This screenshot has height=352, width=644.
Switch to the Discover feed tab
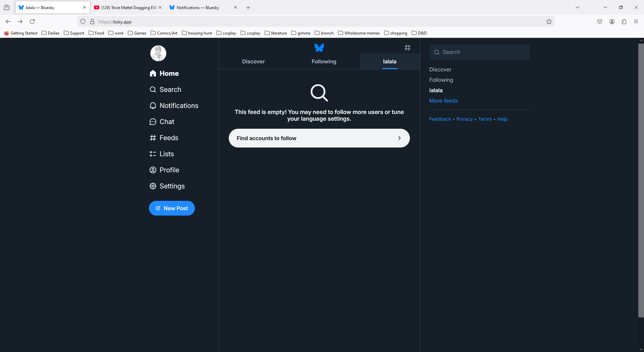(253, 61)
